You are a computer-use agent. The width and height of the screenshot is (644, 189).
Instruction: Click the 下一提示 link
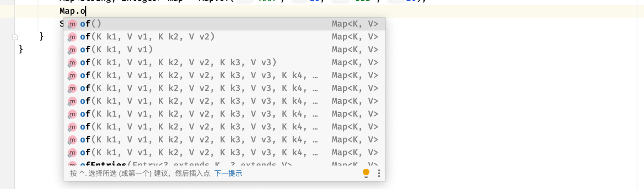click(x=228, y=174)
